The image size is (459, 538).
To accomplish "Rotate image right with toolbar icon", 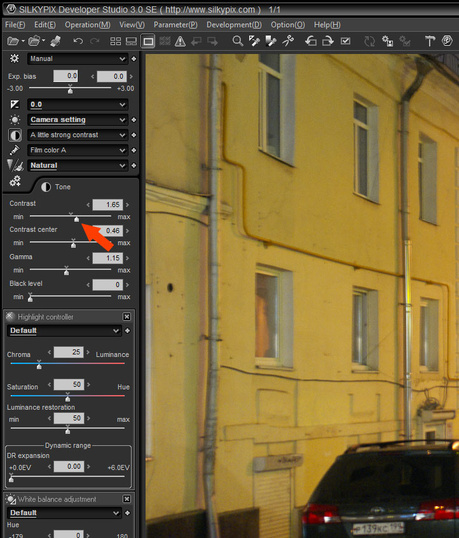I will (328, 41).
